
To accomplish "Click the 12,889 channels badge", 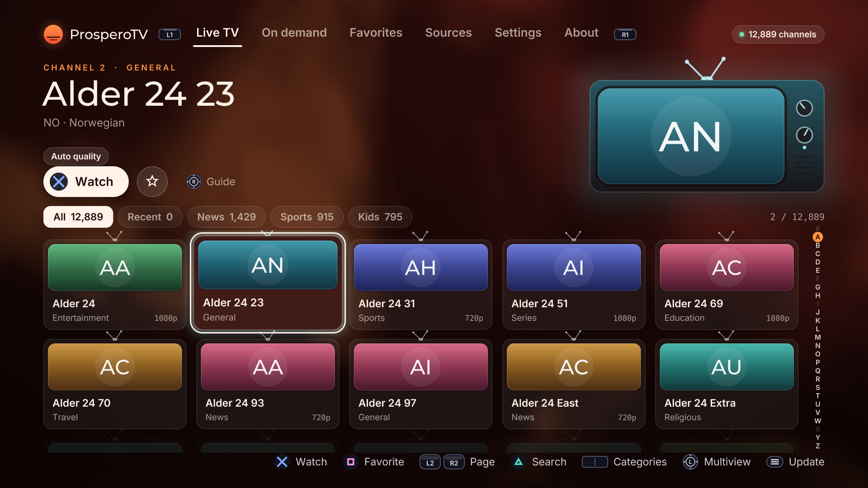I will (778, 34).
